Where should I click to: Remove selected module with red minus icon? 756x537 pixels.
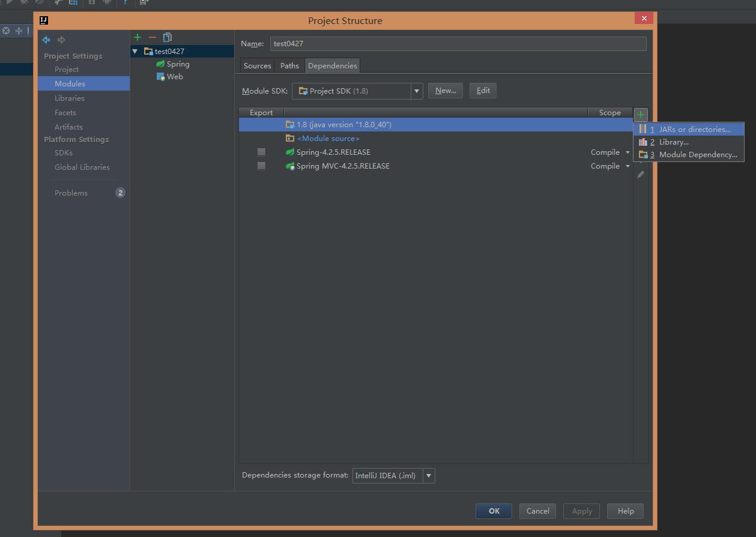[153, 37]
